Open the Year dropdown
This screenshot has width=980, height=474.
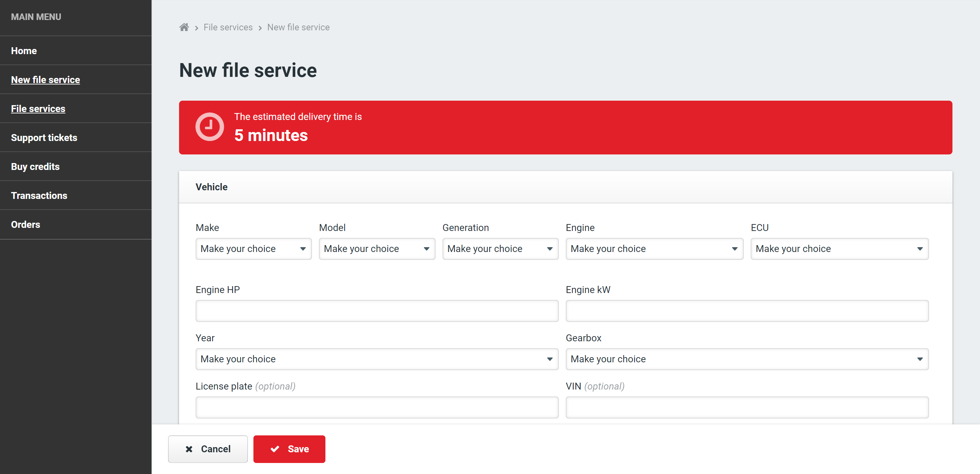click(377, 359)
